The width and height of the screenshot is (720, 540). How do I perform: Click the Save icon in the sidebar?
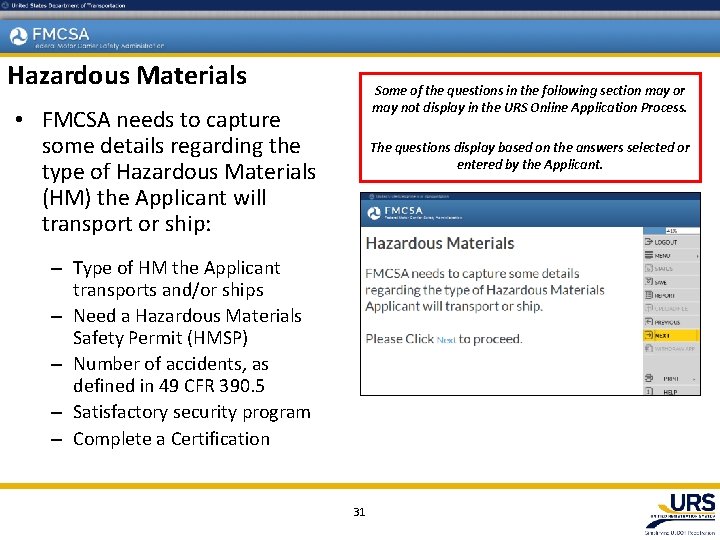(x=648, y=281)
